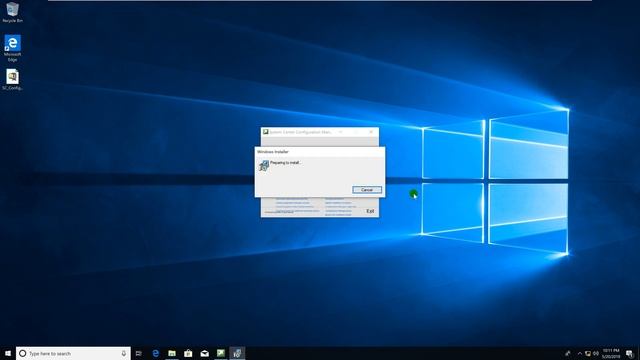
Task: Click the Configuration Manager title bar icon
Action: tap(265, 132)
